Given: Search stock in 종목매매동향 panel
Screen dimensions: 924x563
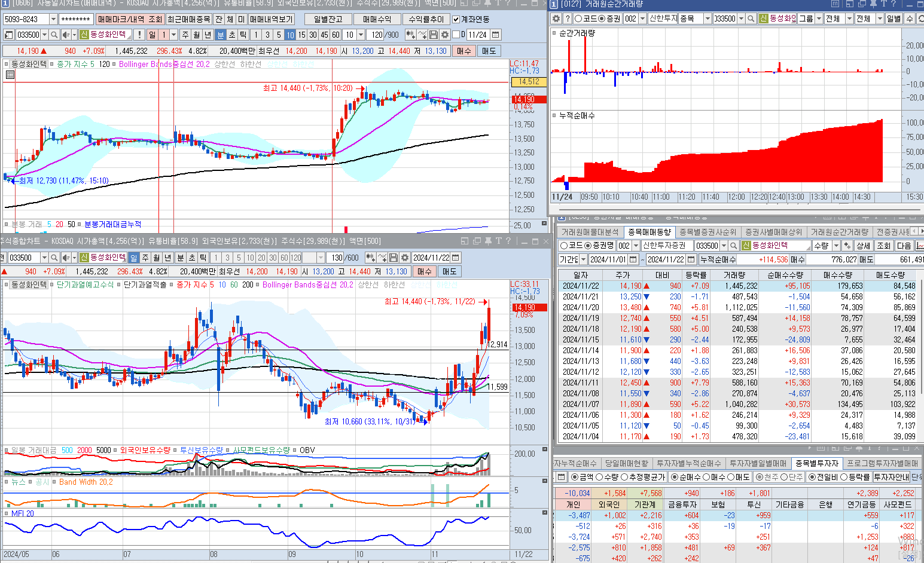Looking at the screenshot, I should click(733, 246).
